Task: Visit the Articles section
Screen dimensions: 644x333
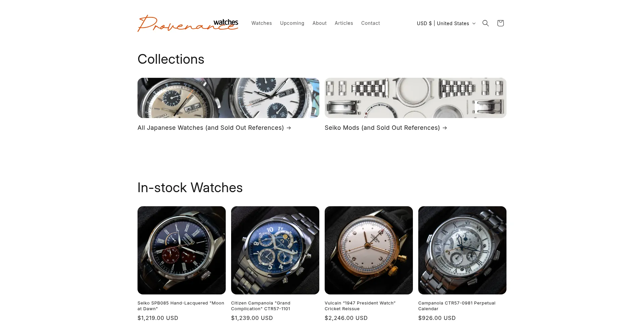Action: (x=344, y=23)
